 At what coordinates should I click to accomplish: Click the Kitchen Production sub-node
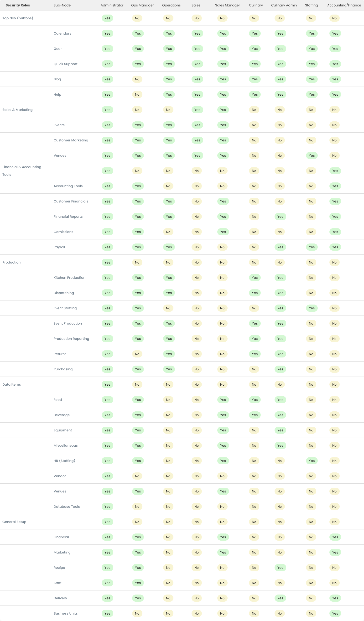[69, 278]
